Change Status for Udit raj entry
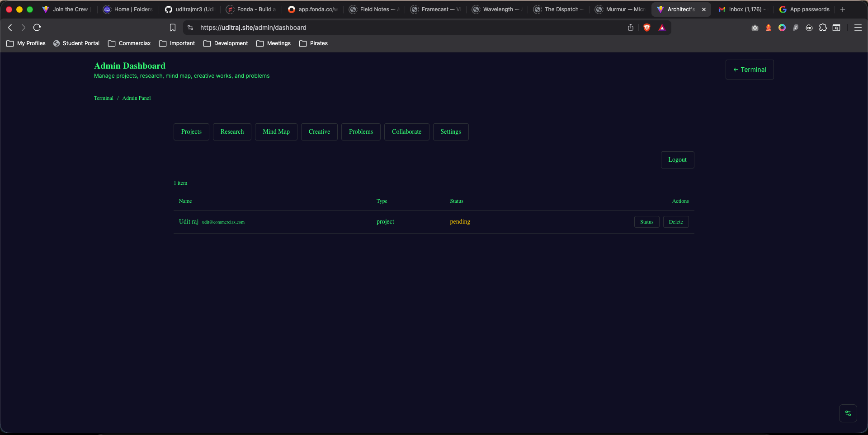 point(646,222)
